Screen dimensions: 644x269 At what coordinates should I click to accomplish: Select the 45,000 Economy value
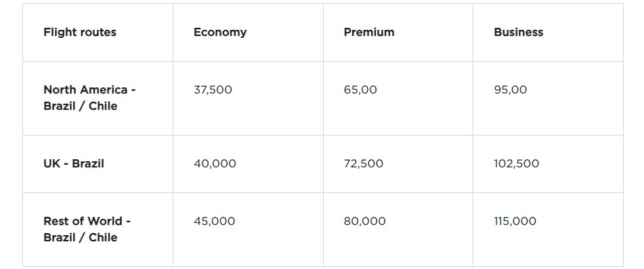(x=215, y=222)
